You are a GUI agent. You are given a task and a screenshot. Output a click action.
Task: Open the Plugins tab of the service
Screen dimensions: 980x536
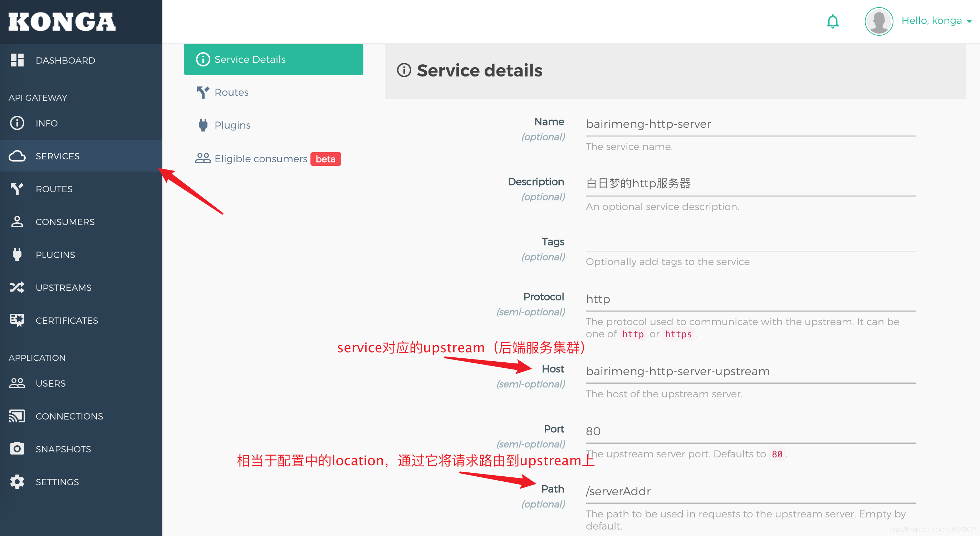(232, 125)
